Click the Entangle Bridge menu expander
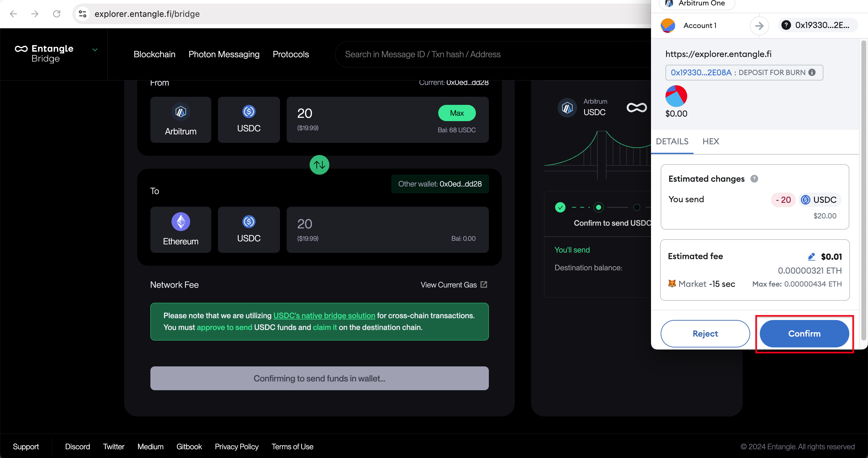The height and width of the screenshot is (458, 868). click(95, 50)
